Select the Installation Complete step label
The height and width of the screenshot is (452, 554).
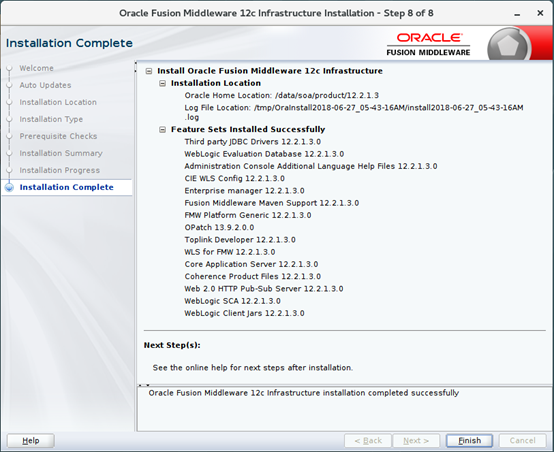point(67,187)
